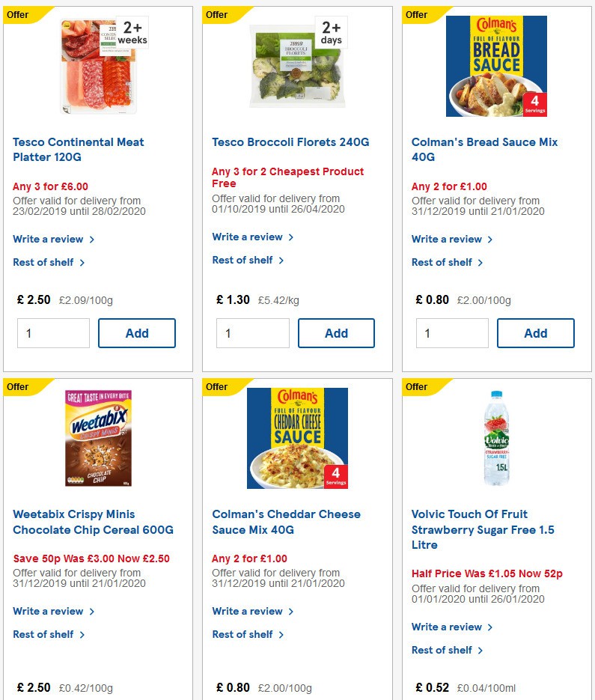Click the Offer flag on Broccoli Florets tile
595x700 pixels.
click(x=216, y=14)
